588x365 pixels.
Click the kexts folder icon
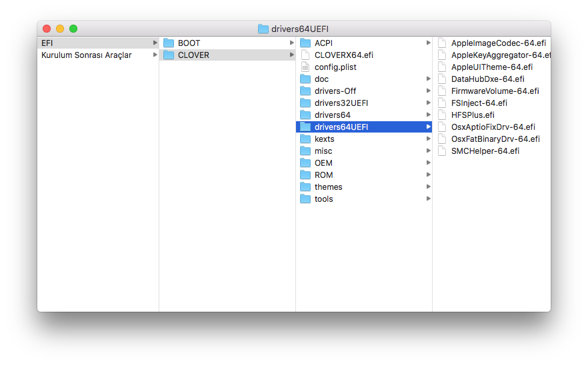pos(305,139)
